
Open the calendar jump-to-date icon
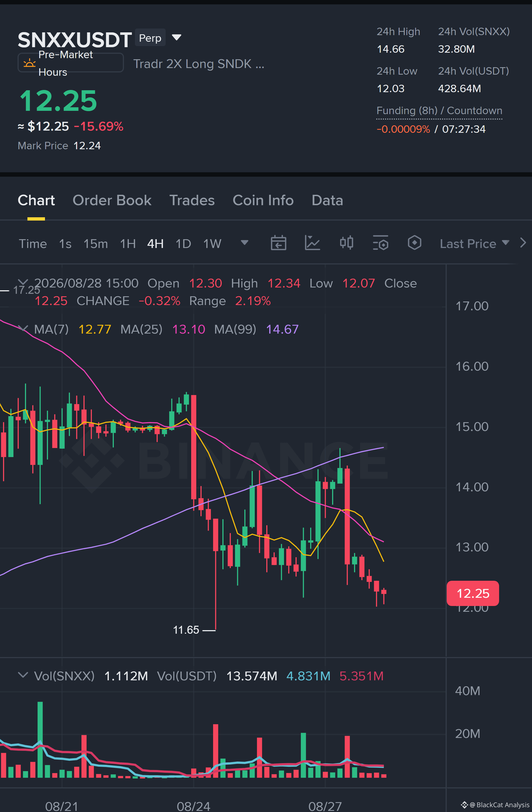278,243
